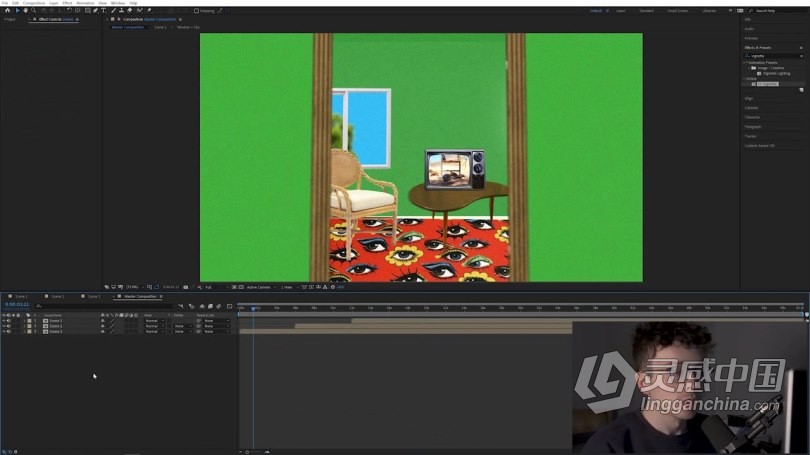Image resolution: width=810 pixels, height=455 pixels.
Task: Toggle the Shy layers timeline switch
Action: (202, 306)
